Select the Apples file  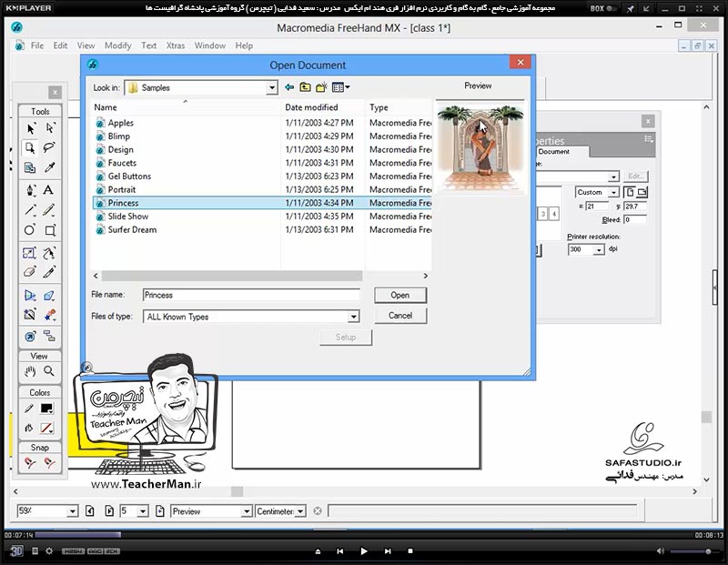(x=121, y=123)
